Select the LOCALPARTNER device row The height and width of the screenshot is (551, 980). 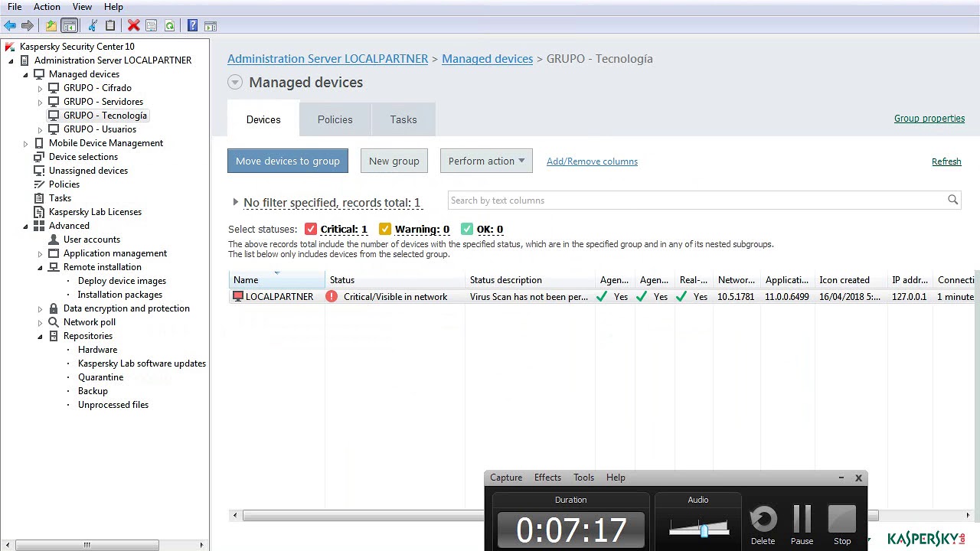(x=601, y=296)
